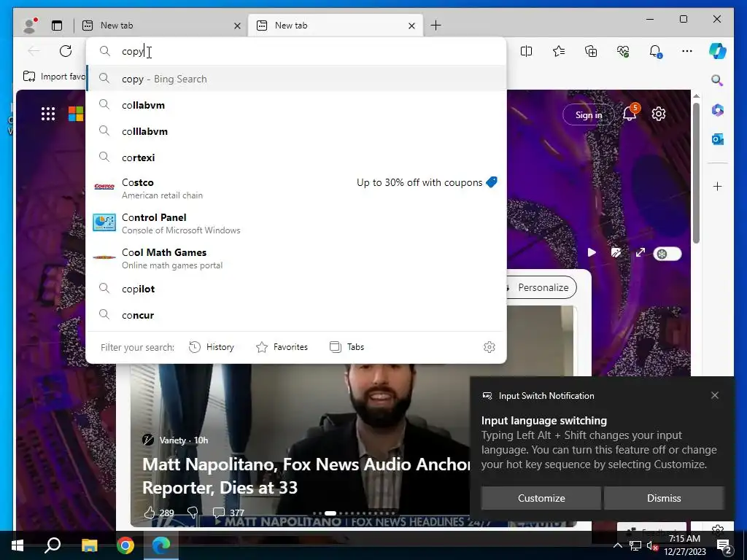Screen dimensions: 747x560
Task: Choose the 'collabvm' suggestion
Action: 296,105
